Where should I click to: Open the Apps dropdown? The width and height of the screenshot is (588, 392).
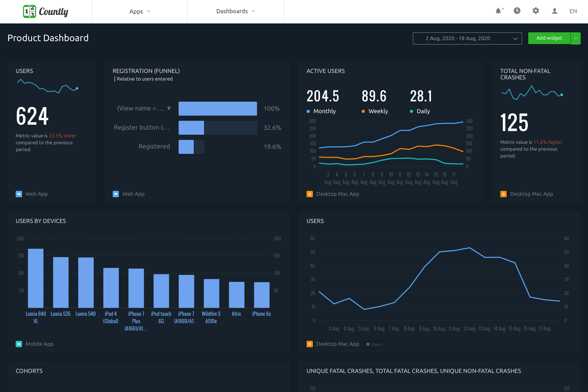click(x=140, y=11)
